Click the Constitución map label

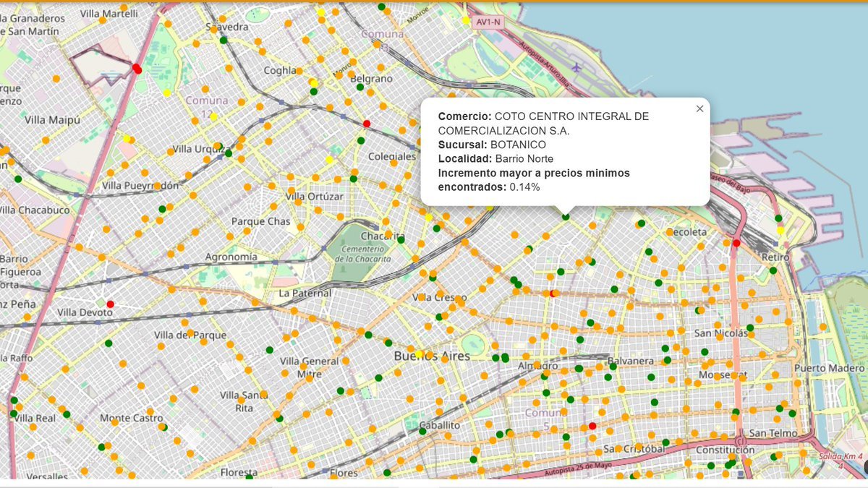pyautogui.click(x=725, y=450)
